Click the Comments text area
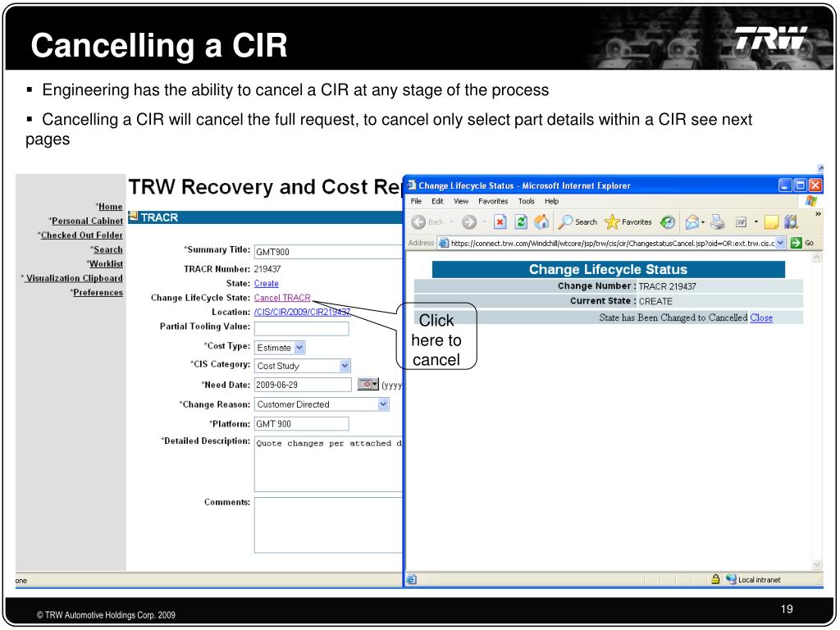The height and width of the screenshot is (630, 840). pos(328,525)
